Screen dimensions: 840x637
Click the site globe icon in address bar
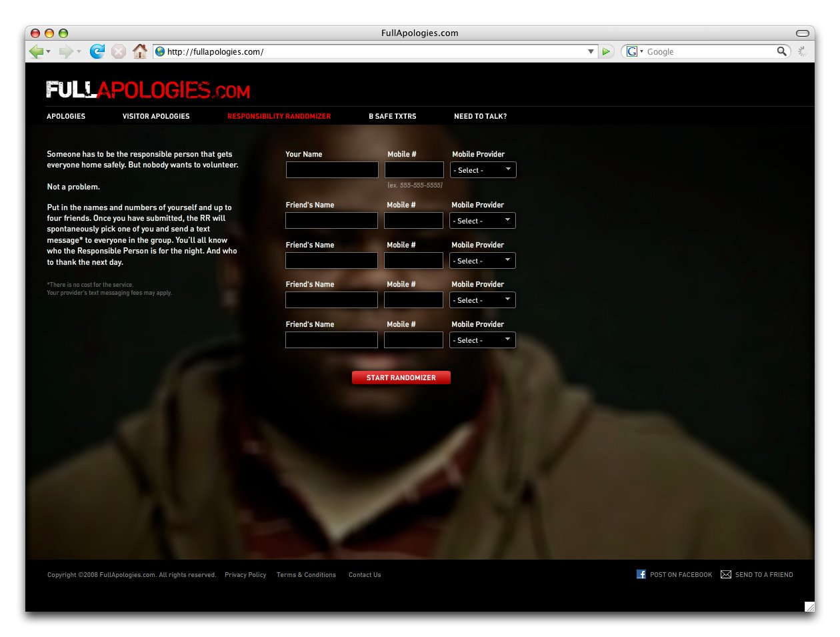pyautogui.click(x=160, y=51)
